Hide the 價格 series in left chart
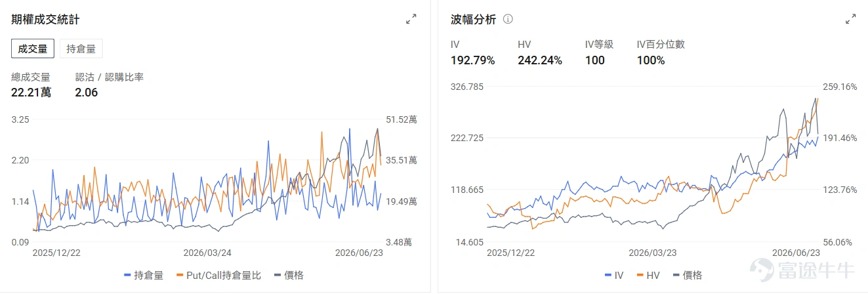Viewport: 868px width, 294px height. point(289,276)
